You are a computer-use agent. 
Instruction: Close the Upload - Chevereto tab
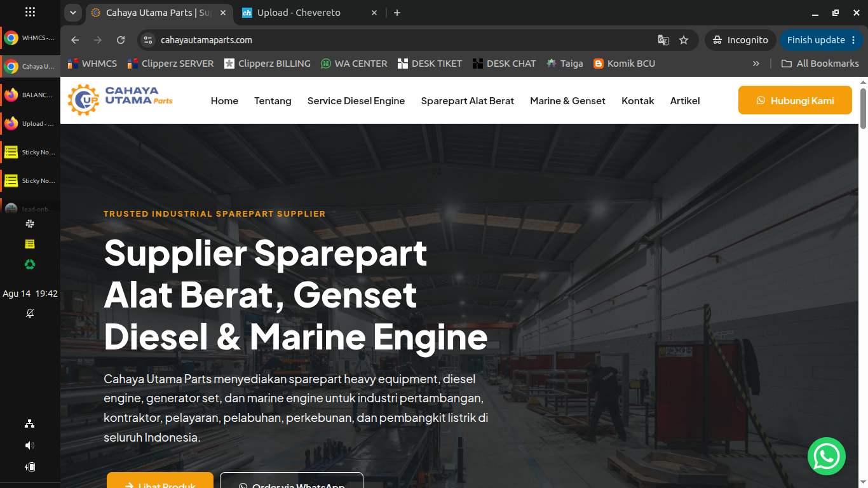(x=374, y=13)
